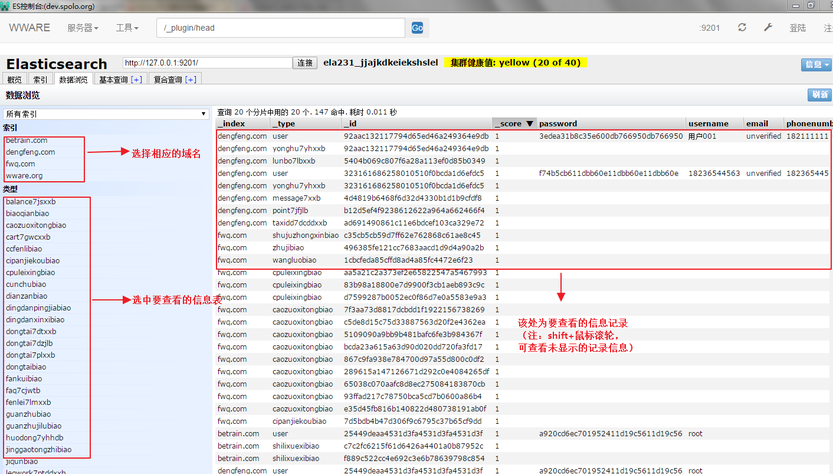Select the dengfeng.com index

pyautogui.click(x=30, y=152)
